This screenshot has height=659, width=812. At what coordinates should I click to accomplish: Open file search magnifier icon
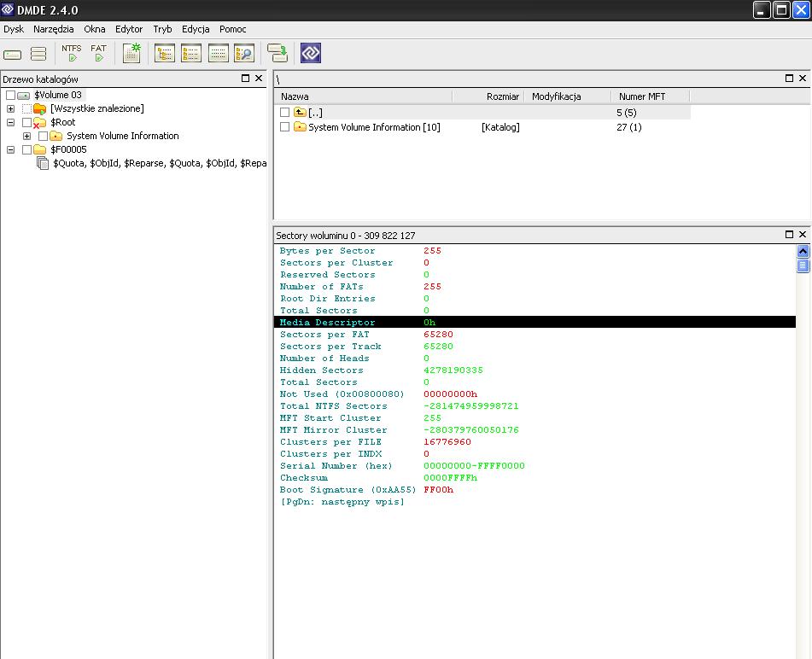[x=244, y=53]
